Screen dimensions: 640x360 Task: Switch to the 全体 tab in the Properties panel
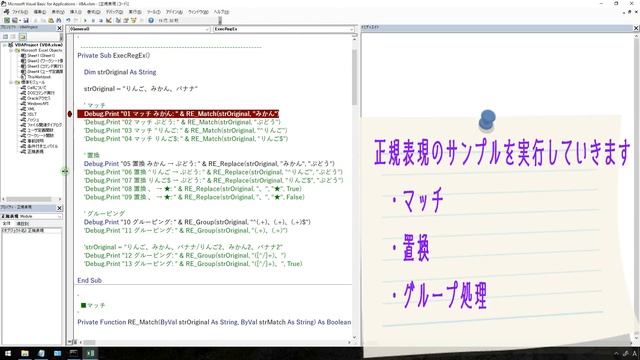[7, 223]
